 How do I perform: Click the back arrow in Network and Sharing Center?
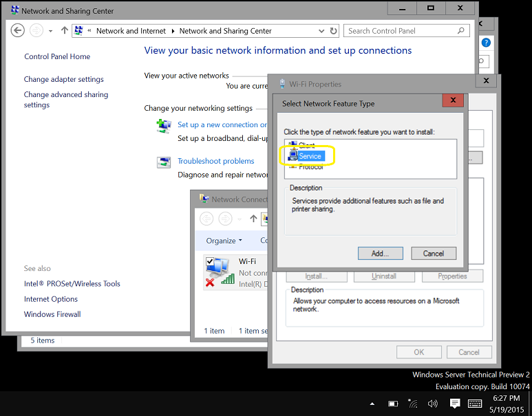(19, 30)
